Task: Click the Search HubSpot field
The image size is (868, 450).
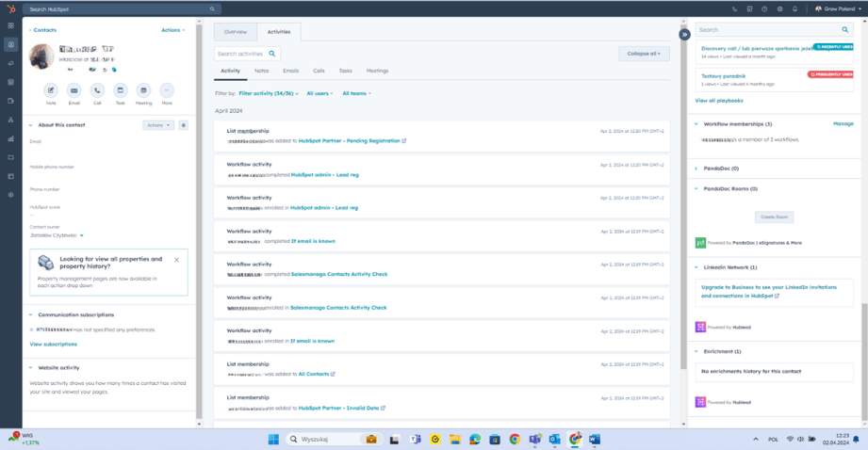Action: pos(122,8)
